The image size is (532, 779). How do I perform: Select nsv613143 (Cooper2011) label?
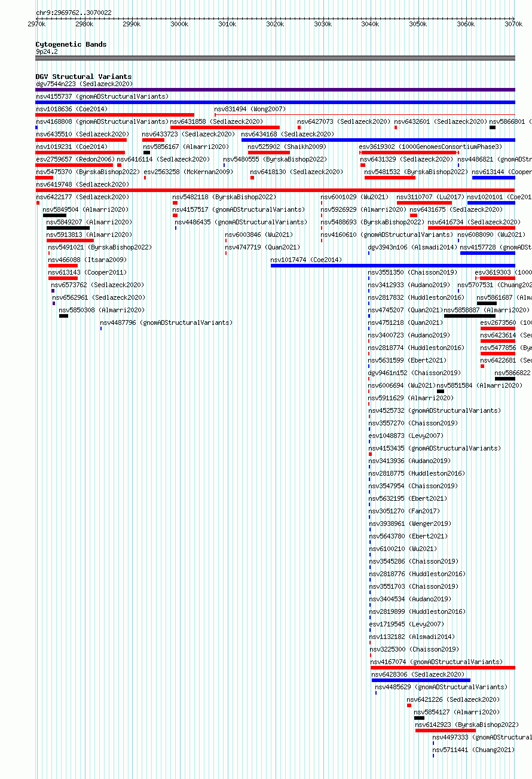(x=87, y=272)
